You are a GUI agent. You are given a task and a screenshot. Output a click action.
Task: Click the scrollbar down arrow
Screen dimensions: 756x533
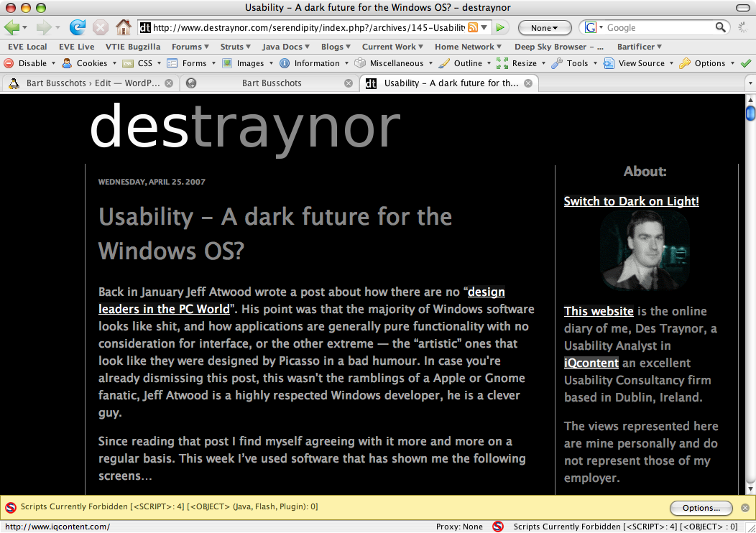point(750,488)
